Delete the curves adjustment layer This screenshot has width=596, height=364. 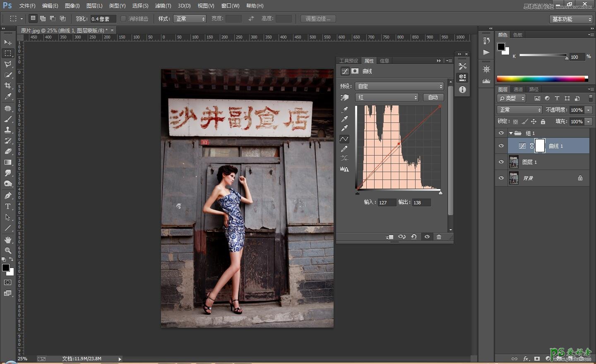pos(439,237)
